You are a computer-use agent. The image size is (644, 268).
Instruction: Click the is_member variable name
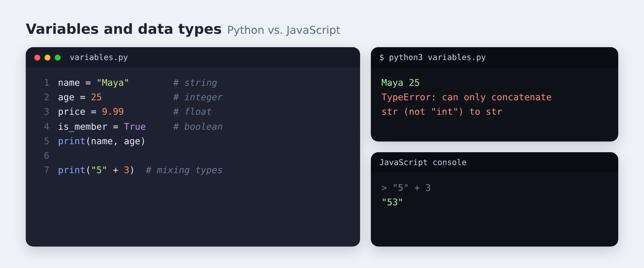83,126
